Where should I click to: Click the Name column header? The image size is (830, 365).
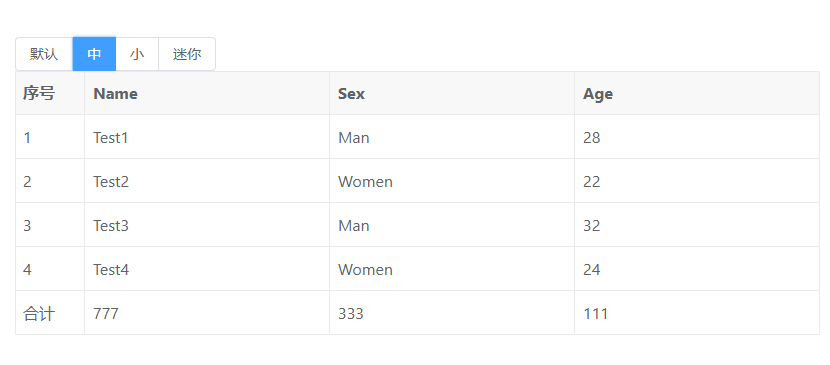click(207, 94)
